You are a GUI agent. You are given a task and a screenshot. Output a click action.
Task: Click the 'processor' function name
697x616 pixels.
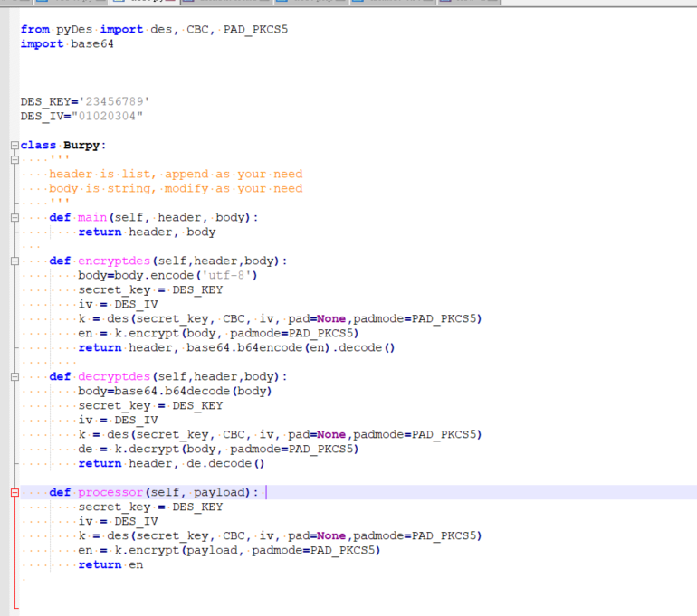pyautogui.click(x=110, y=492)
